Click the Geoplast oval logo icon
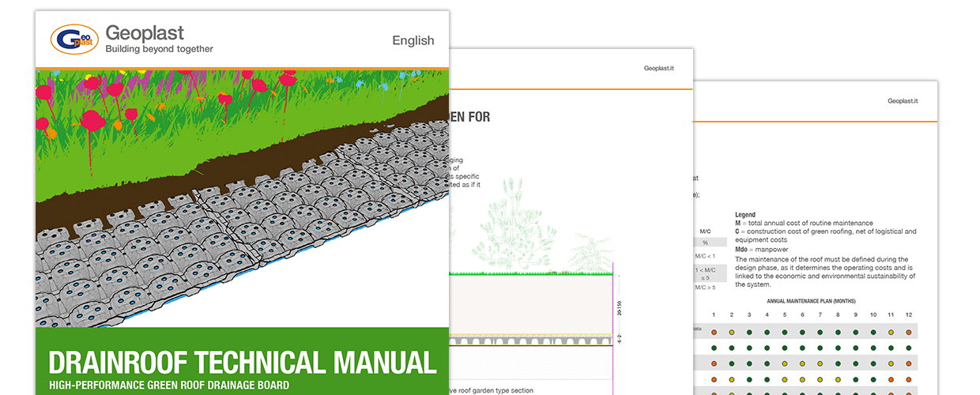Image resolution: width=980 pixels, height=395 pixels. pos(75,39)
